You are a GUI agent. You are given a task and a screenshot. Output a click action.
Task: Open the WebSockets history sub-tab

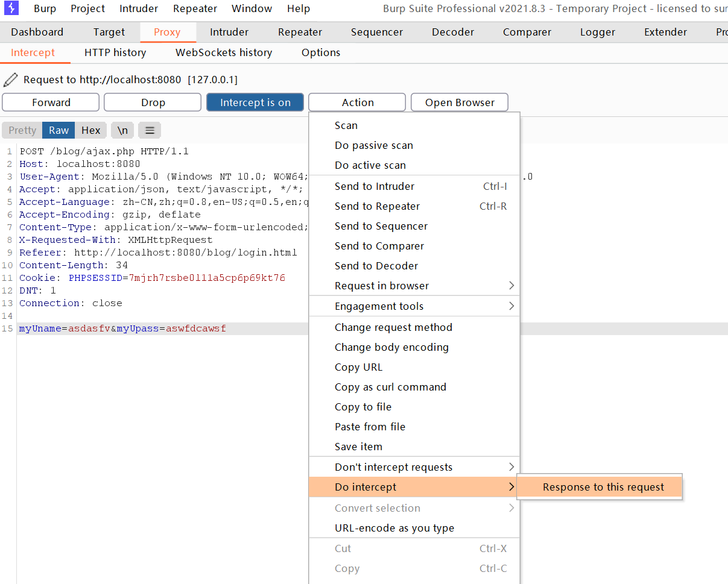(x=224, y=52)
